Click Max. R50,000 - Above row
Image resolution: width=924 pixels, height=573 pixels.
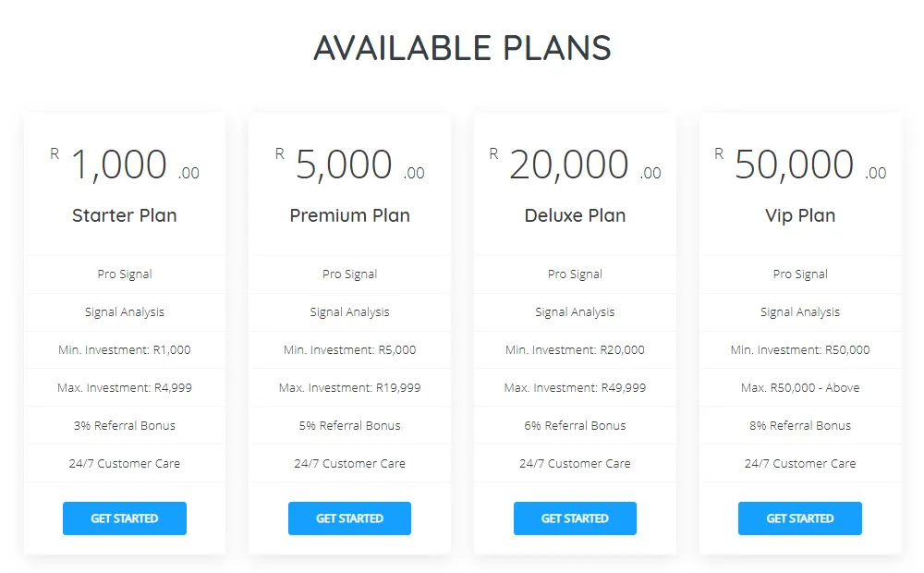point(800,388)
